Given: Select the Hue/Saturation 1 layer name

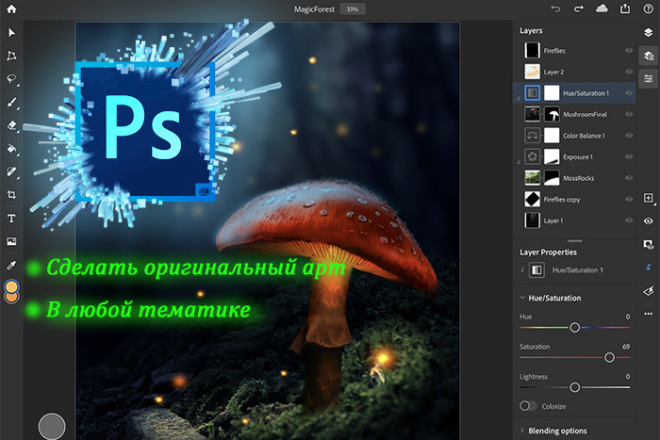Looking at the screenshot, I should (586, 93).
